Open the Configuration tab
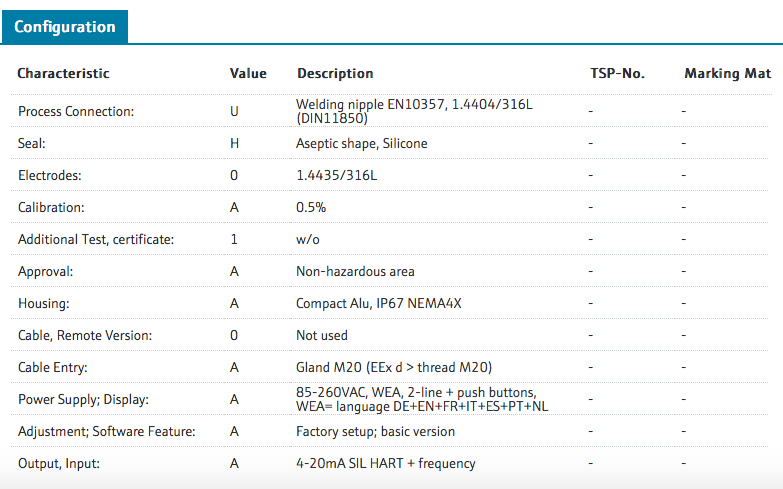The width and height of the screenshot is (783, 489). (64, 26)
